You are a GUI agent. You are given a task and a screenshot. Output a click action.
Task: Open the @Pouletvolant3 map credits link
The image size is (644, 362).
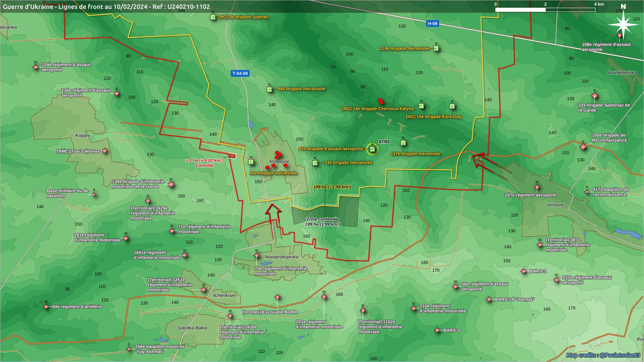[603, 355]
